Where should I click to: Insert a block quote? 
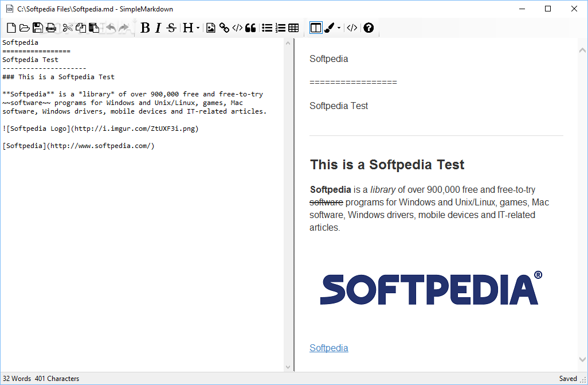pos(250,28)
